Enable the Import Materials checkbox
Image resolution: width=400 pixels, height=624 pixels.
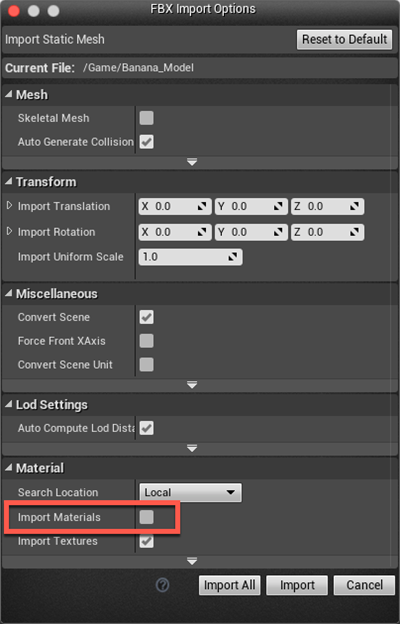[x=146, y=517]
